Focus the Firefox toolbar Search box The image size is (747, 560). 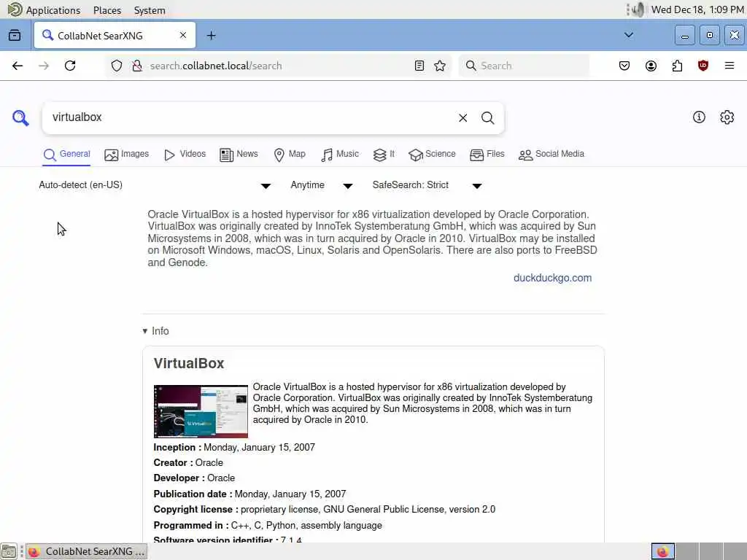point(524,66)
